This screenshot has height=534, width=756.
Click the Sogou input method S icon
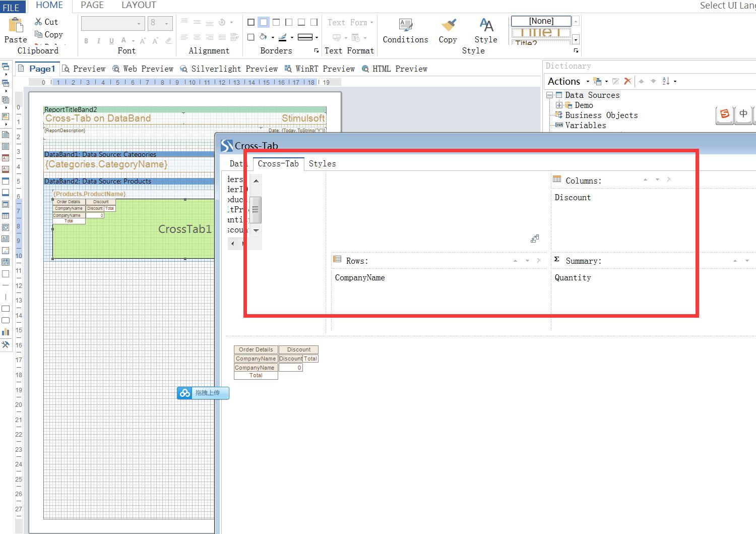(725, 114)
